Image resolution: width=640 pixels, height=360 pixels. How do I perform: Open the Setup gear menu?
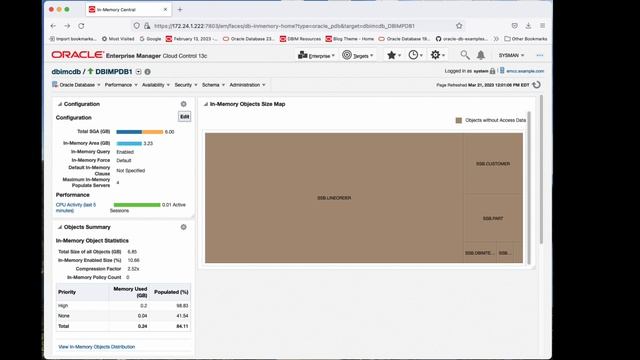(x=438, y=55)
